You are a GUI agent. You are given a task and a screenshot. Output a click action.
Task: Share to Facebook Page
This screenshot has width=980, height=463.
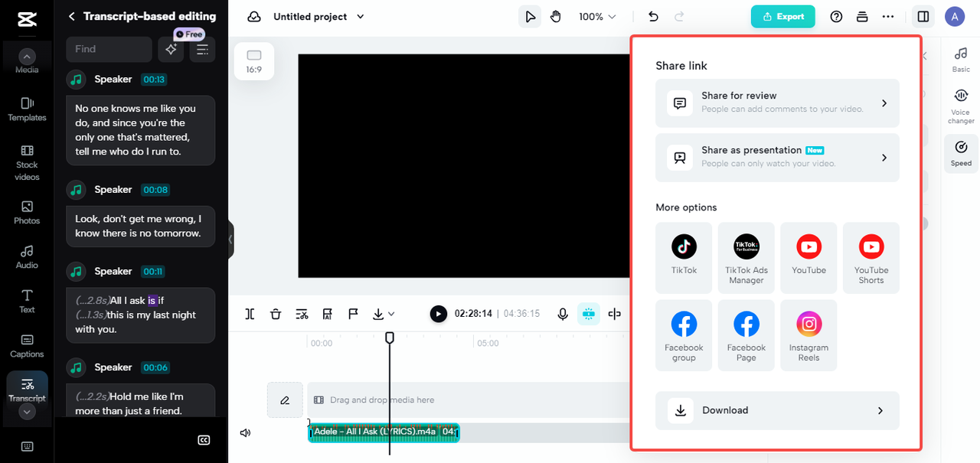tap(746, 335)
